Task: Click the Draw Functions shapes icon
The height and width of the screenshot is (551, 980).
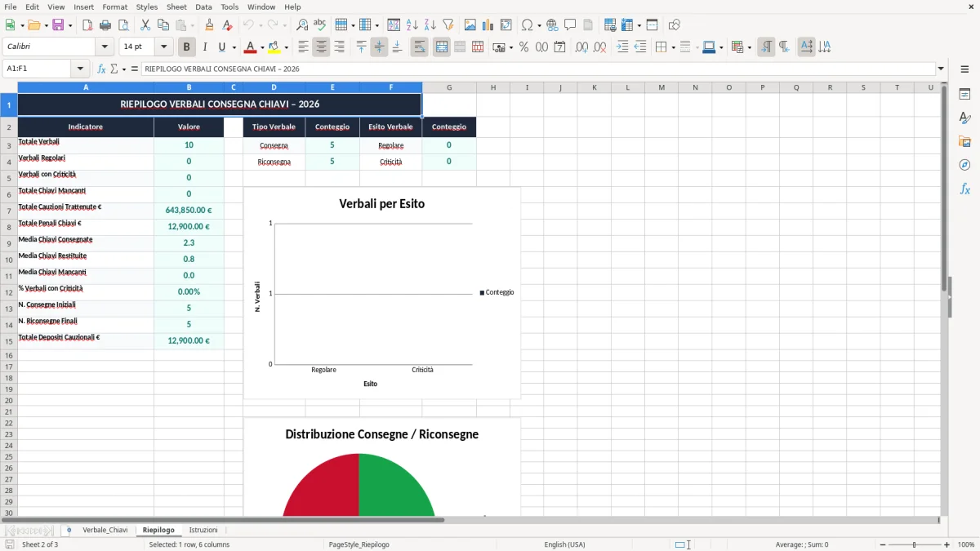Action: pos(675,25)
